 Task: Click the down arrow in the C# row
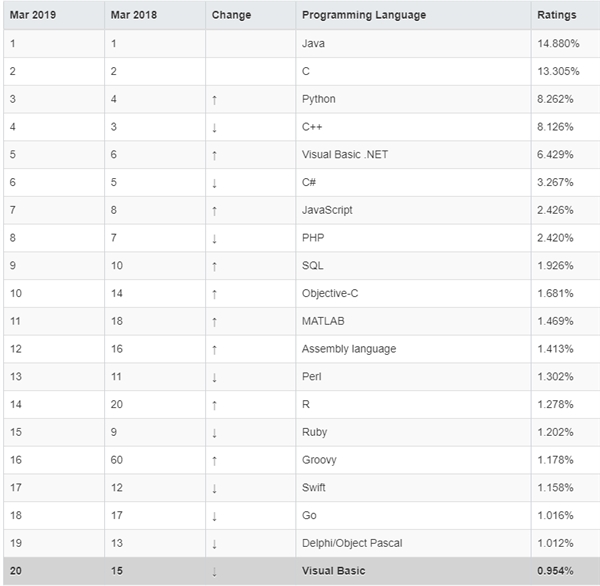pyautogui.click(x=215, y=183)
